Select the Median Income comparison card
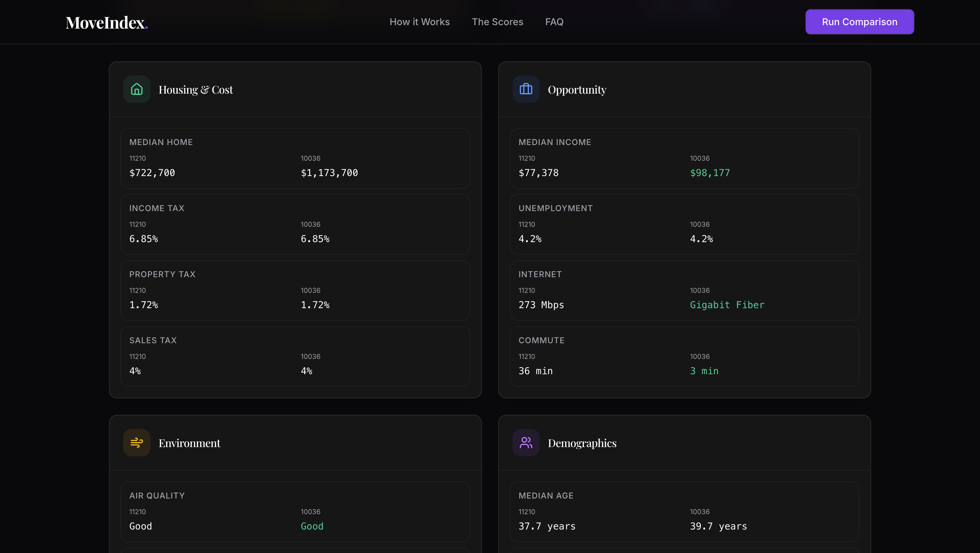 (x=684, y=158)
